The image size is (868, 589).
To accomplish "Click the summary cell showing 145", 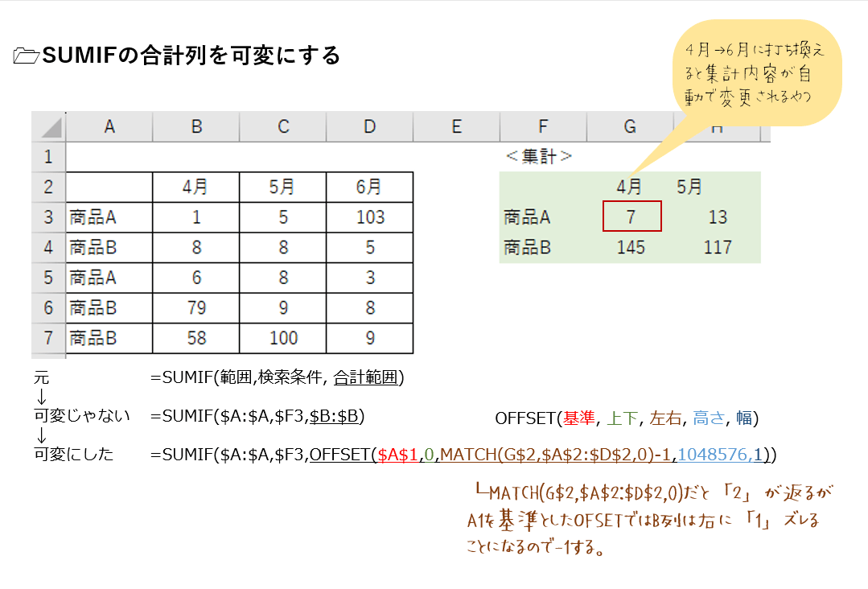I will point(631,247).
